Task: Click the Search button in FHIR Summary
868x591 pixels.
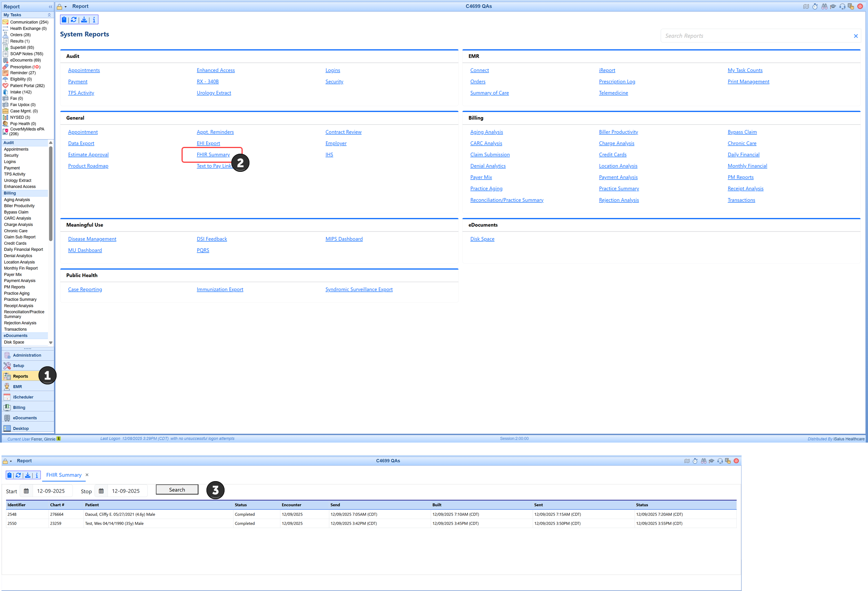Action: coord(177,489)
